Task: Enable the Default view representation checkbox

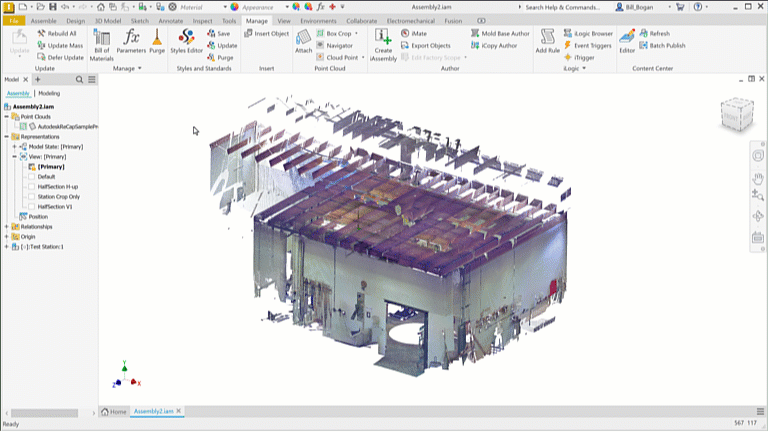Action: tap(32, 177)
